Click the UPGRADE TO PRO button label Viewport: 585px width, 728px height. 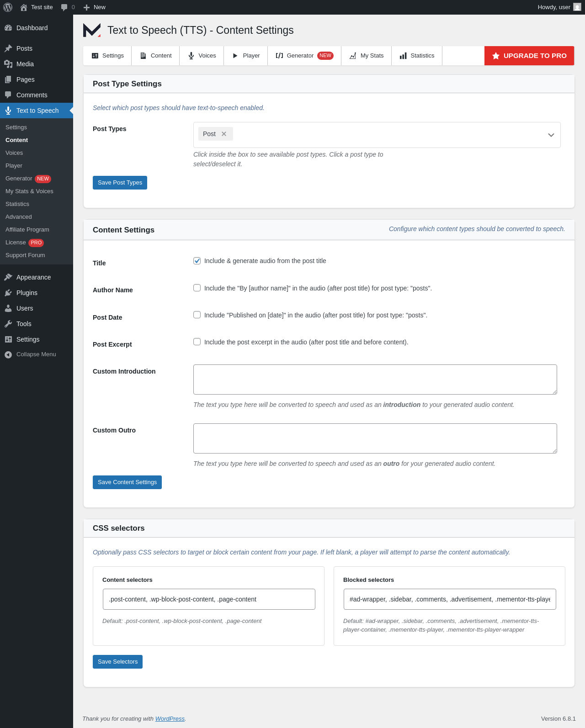point(535,56)
